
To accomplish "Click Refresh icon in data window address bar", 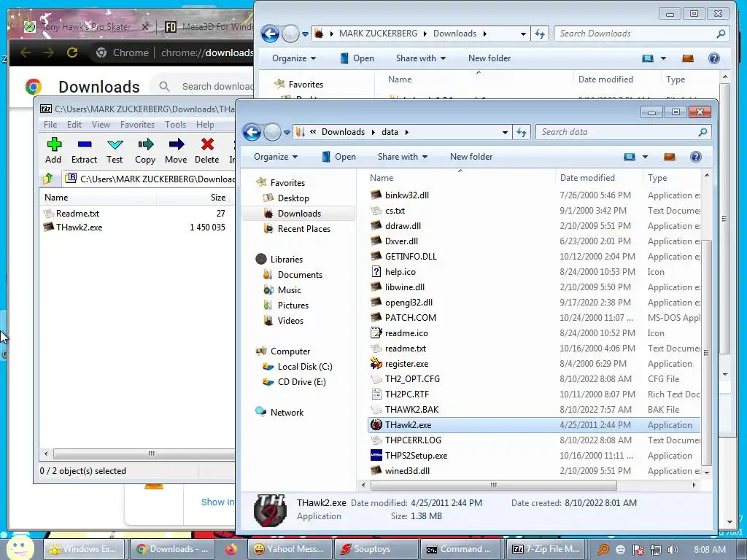I will click(522, 133).
